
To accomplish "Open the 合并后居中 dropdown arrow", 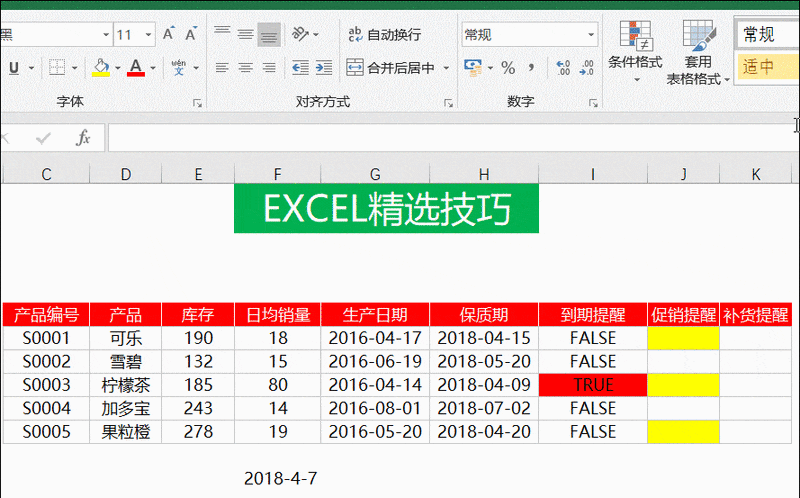I will tap(446, 67).
